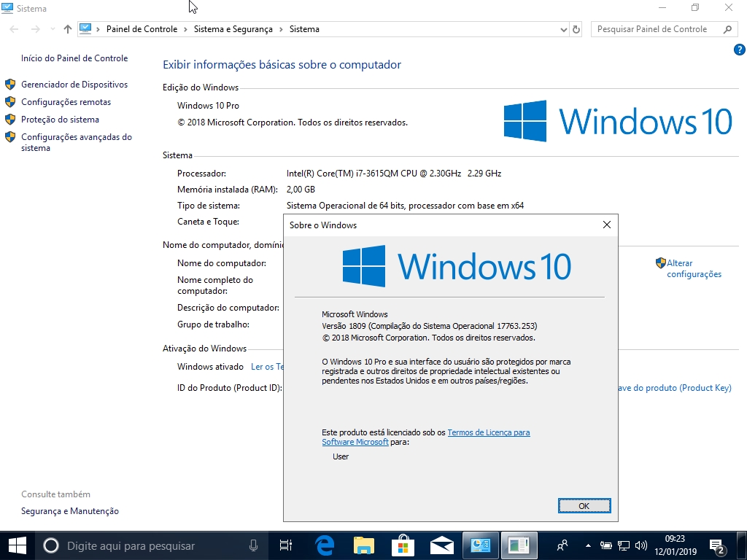
Task: Expand the address bar history dropdown
Action: point(564,29)
